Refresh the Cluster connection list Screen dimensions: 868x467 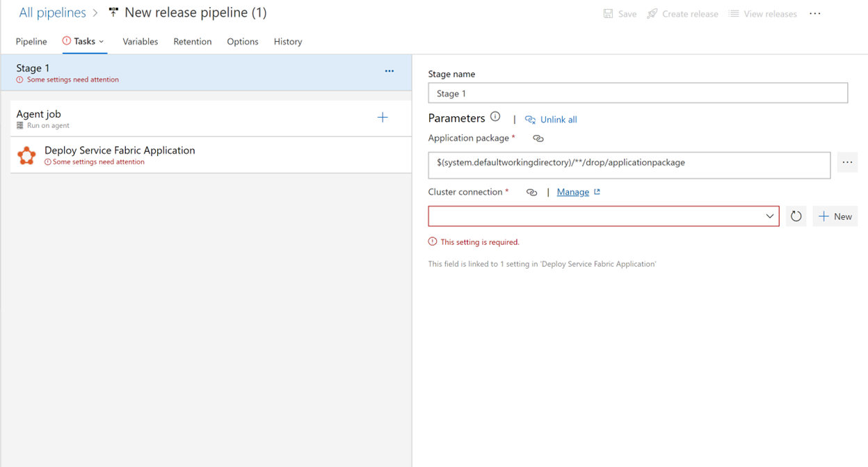click(x=796, y=216)
